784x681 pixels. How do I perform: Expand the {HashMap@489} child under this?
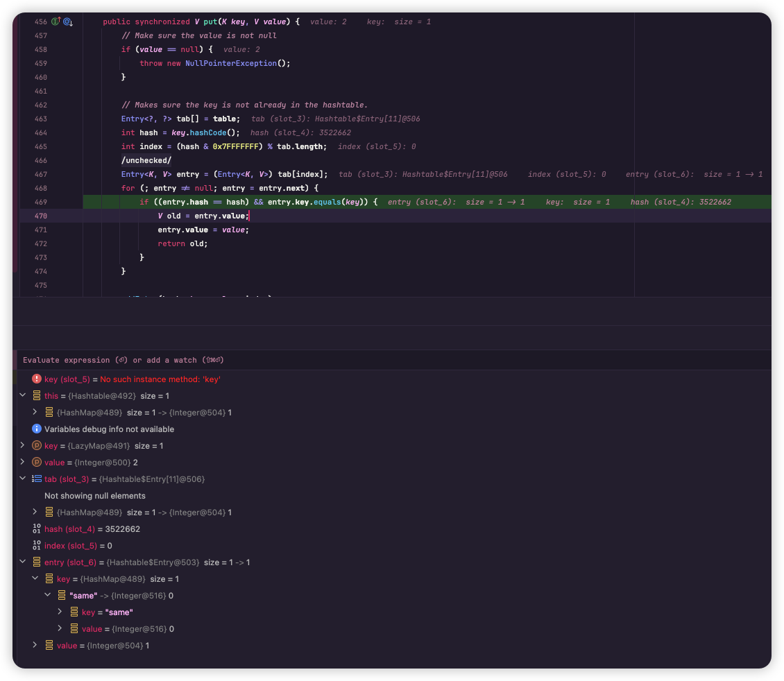35,412
